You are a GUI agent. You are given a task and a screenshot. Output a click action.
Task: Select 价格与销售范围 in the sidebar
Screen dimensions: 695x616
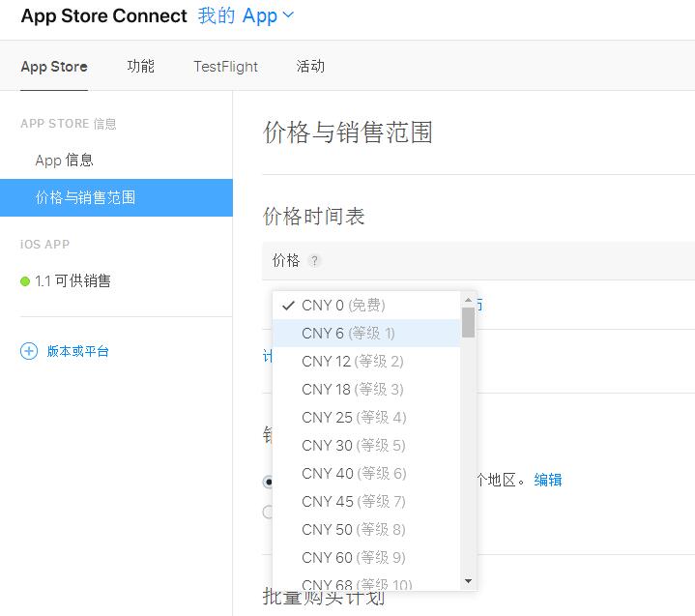pos(85,198)
